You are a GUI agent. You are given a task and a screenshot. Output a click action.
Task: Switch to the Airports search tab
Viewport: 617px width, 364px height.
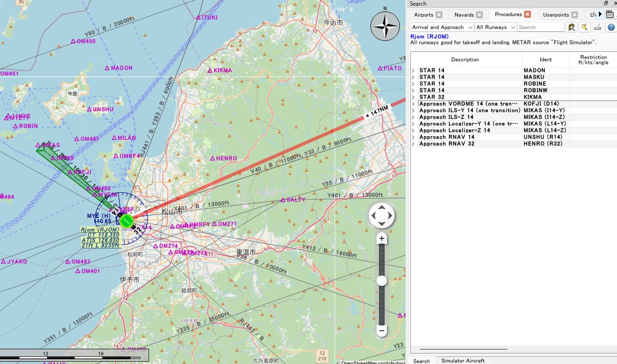tap(424, 15)
